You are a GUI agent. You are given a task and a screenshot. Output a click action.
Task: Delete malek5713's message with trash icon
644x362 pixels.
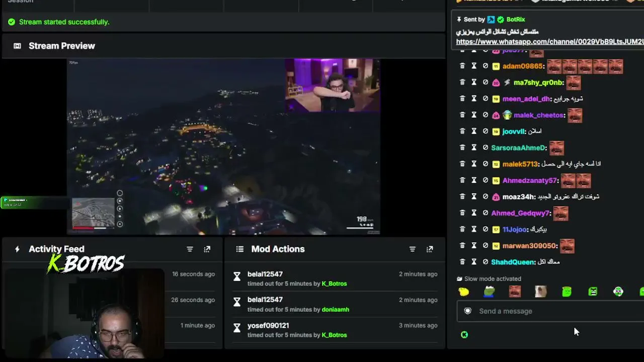(462, 164)
